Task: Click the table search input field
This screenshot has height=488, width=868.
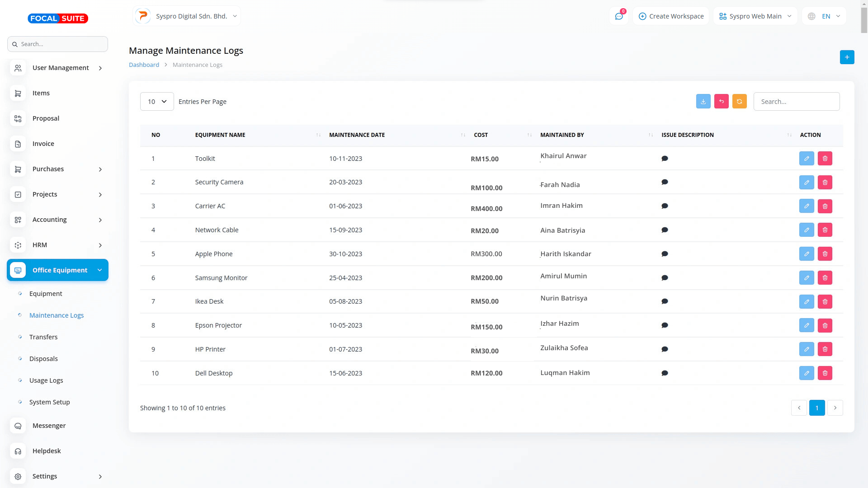Action: 796,102
